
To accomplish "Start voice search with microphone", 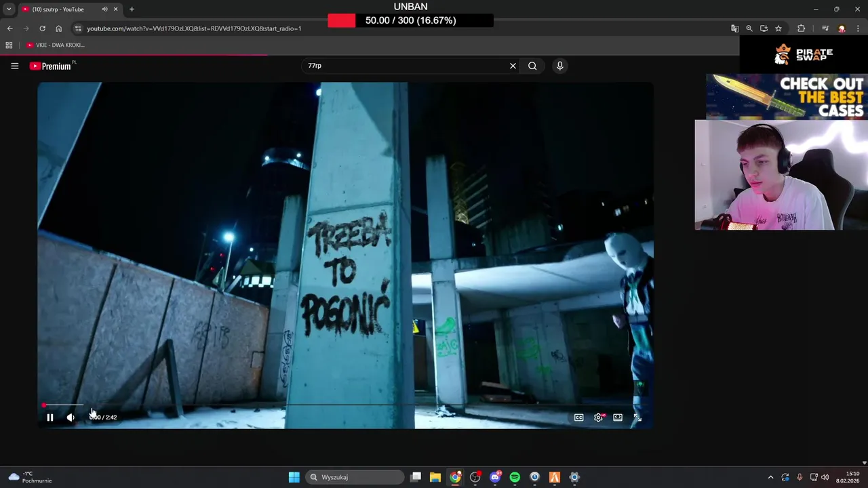I will pyautogui.click(x=559, y=66).
